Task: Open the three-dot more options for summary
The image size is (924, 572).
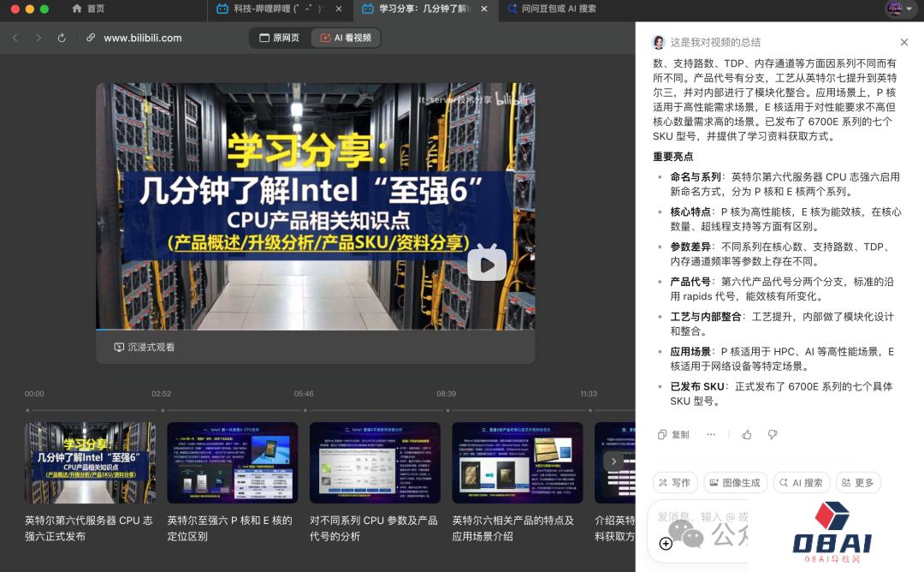Action: 710,434
